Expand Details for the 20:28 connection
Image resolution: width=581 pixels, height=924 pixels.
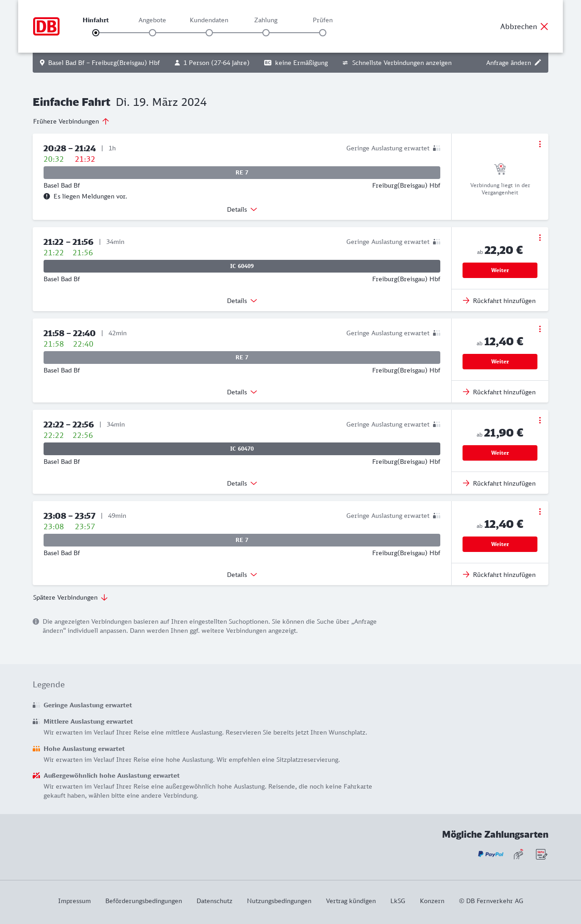click(242, 209)
